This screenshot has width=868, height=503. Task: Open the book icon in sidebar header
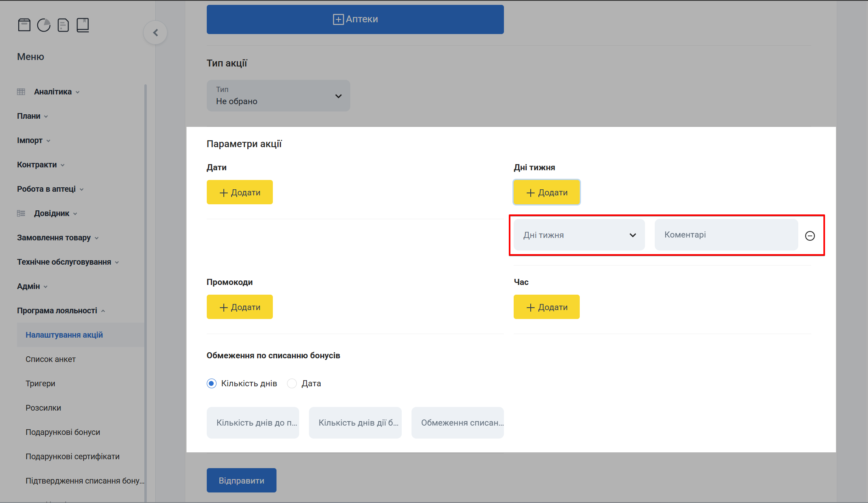(x=83, y=25)
